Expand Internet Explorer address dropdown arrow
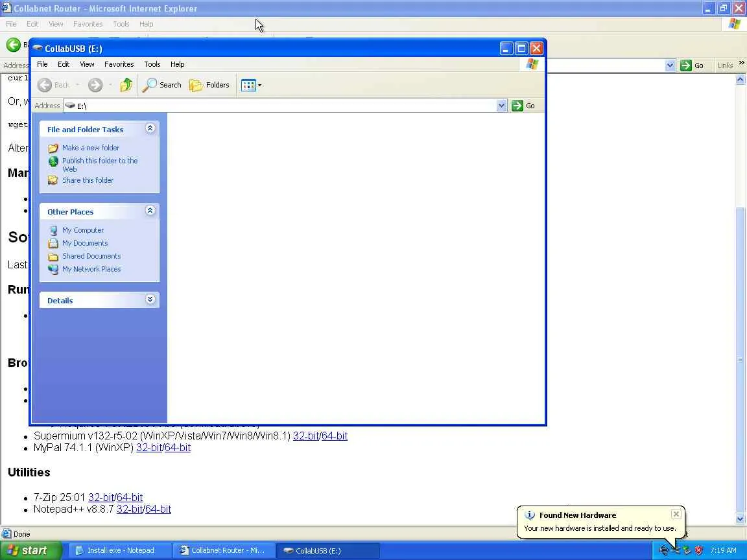747x560 pixels. [x=670, y=65]
